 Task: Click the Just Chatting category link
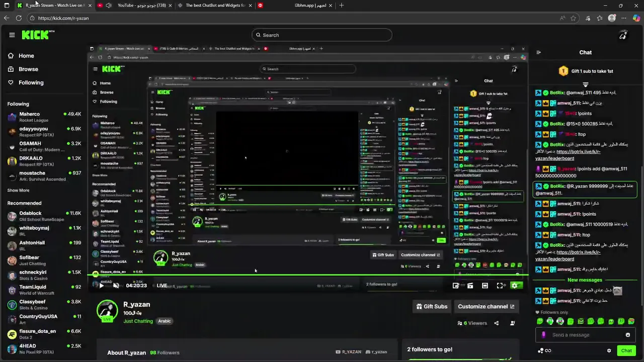pyautogui.click(x=138, y=321)
